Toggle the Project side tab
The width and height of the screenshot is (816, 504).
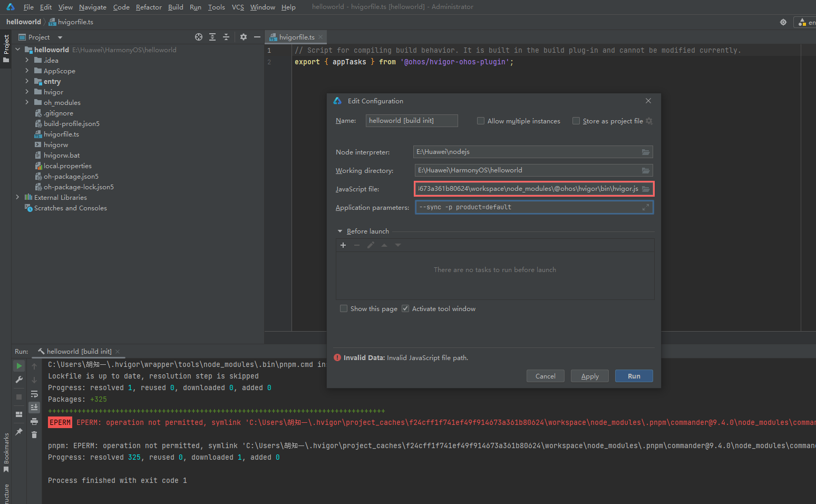[6, 49]
